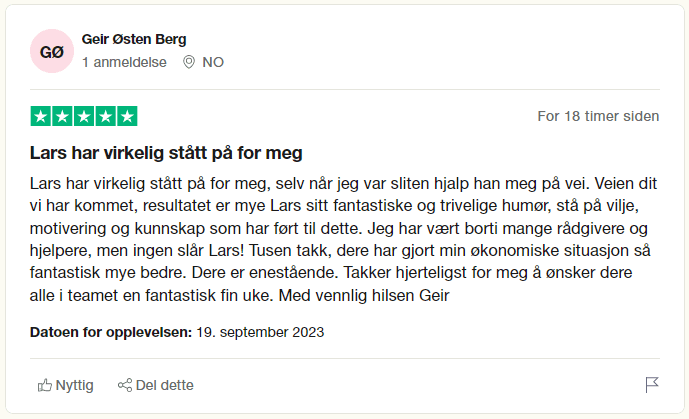Image resolution: width=689 pixels, height=419 pixels.
Task: Click the fourth green rating star
Action: coord(106,116)
